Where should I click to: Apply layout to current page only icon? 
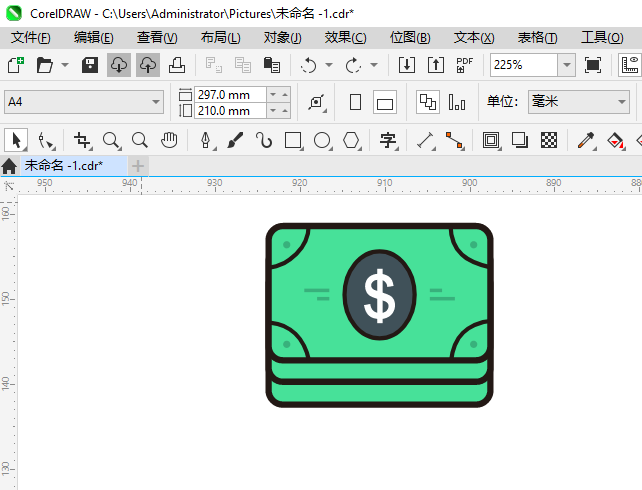(457, 102)
